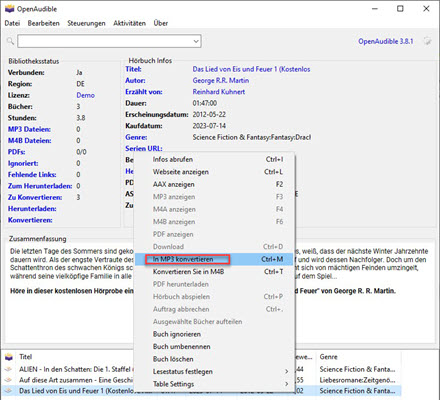Viewport: 440px width, 400px height.
Task: Click narrator link Reinhard Kuhnert
Action: (x=219, y=92)
